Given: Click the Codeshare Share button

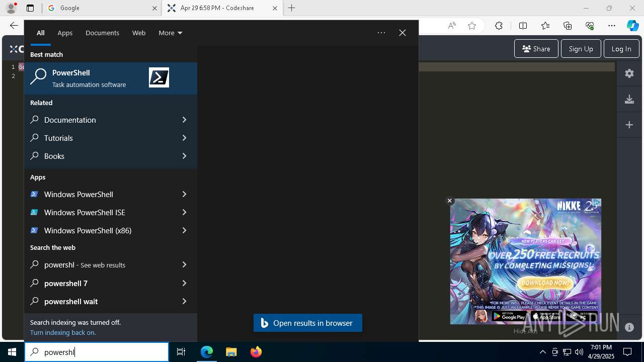Looking at the screenshot, I should (536, 49).
